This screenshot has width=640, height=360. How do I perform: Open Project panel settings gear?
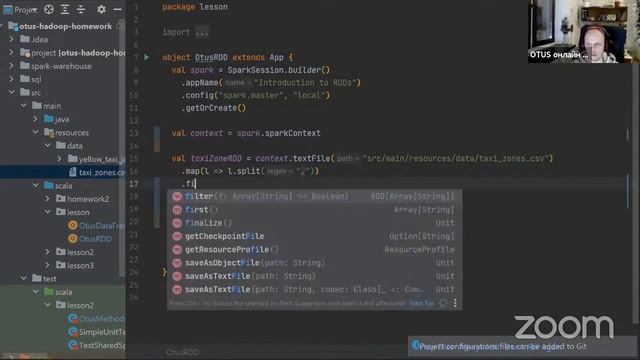click(101, 9)
